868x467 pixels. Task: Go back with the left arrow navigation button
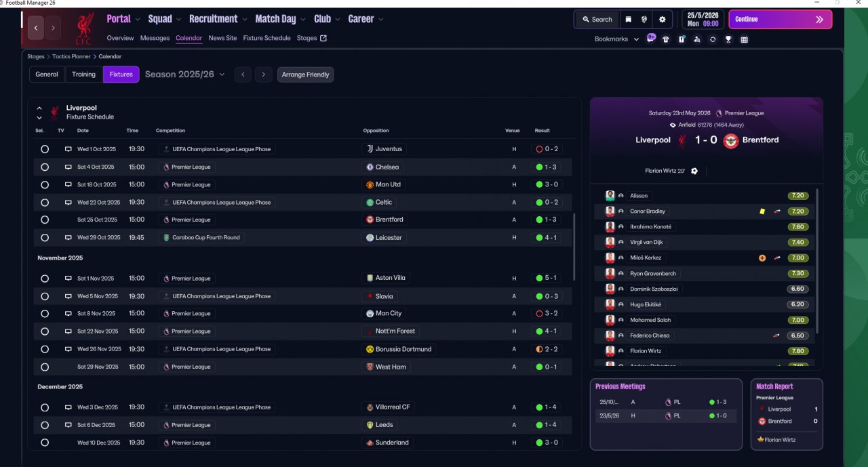point(36,28)
